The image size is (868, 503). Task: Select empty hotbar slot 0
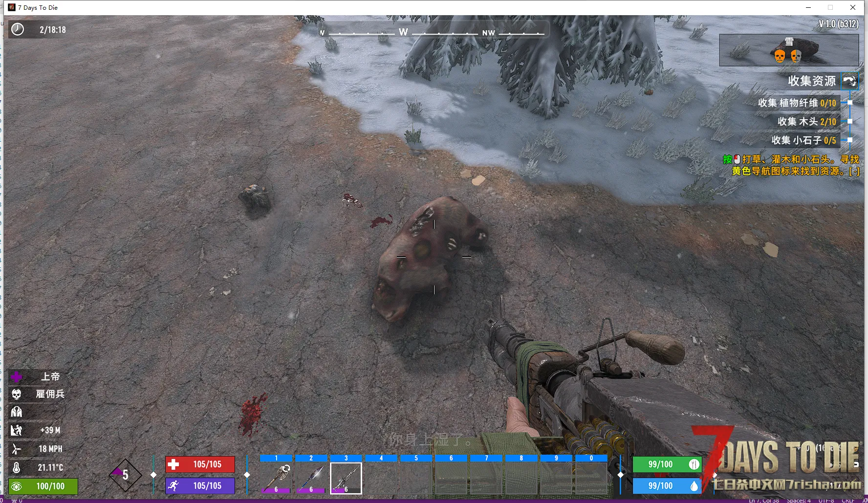point(591,478)
